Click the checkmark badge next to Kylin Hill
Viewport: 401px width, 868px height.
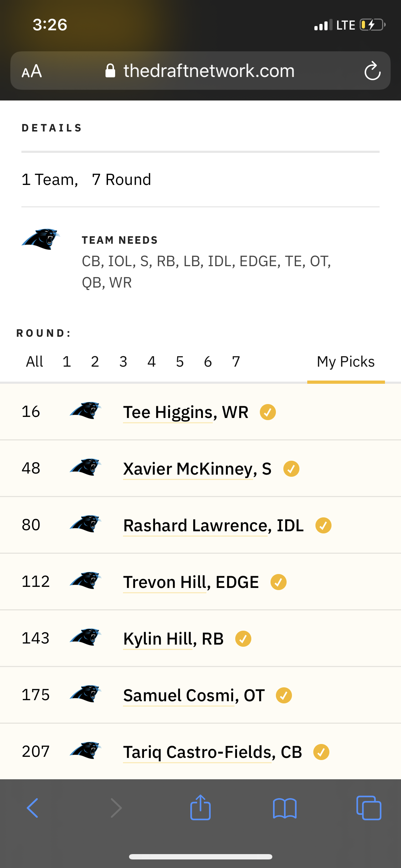pos(243,639)
